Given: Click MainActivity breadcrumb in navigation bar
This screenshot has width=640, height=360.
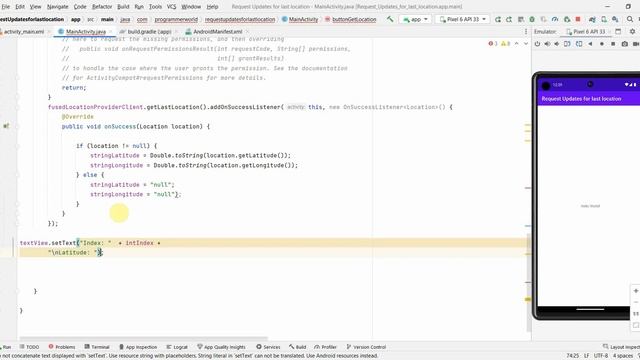Looking at the screenshot, I should [300, 19].
